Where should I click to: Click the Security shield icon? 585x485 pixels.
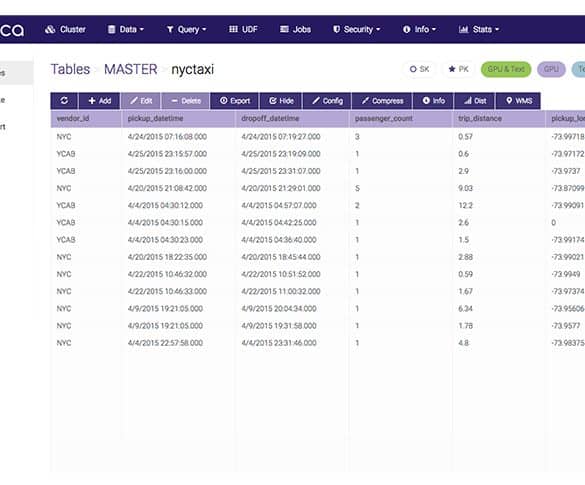pyautogui.click(x=336, y=29)
